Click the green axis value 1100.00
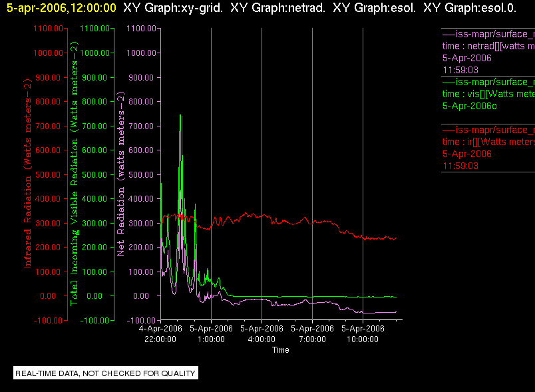The width and height of the screenshot is (535, 392). pyautogui.click(x=95, y=29)
